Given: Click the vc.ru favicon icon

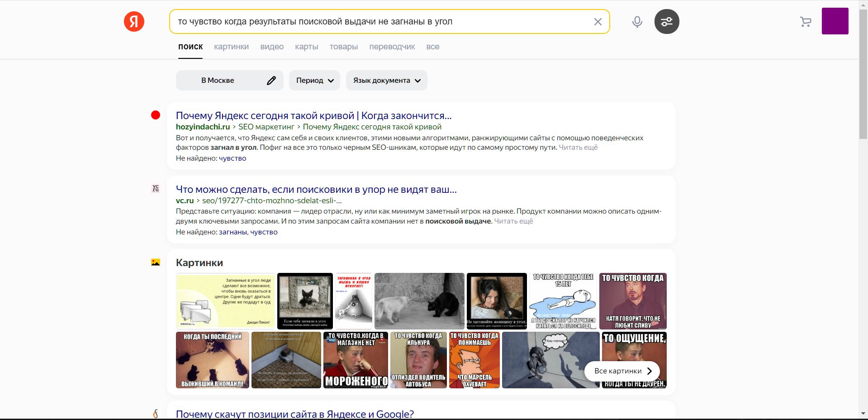Looking at the screenshot, I should tap(156, 189).
